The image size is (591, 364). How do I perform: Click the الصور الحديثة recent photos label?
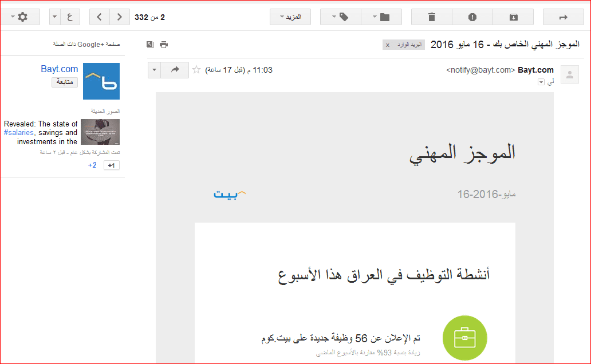(105, 111)
